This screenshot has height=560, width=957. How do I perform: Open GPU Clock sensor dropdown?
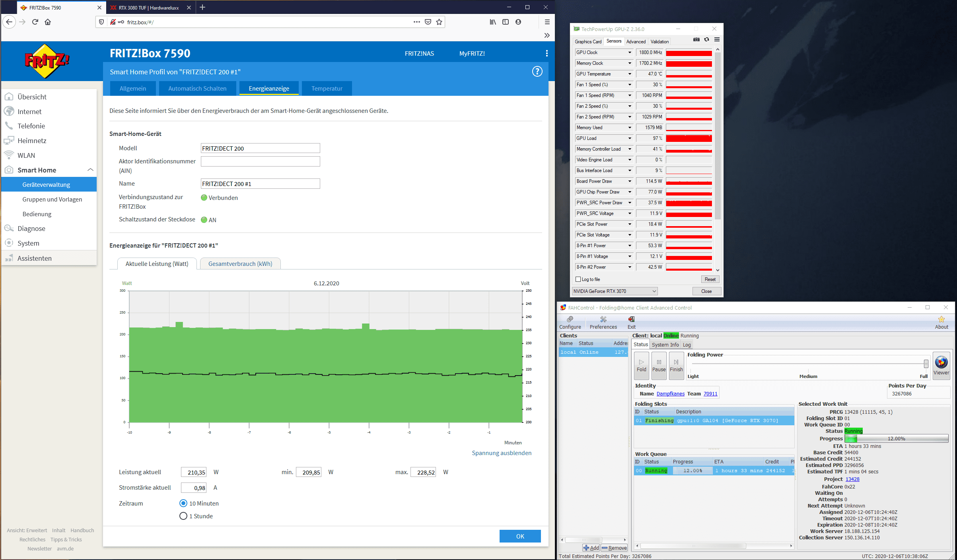(630, 52)
